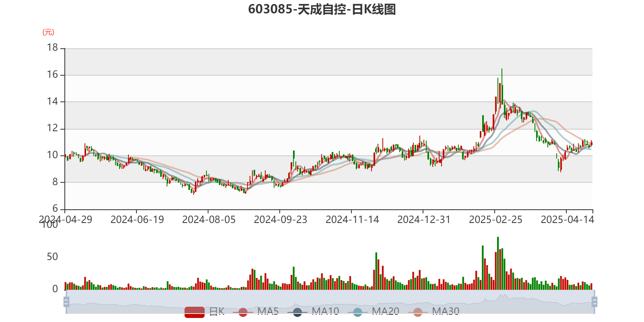Click the 2024-09-23 date axis label
The width and height of the screenshot is (644, 322).
281,219
